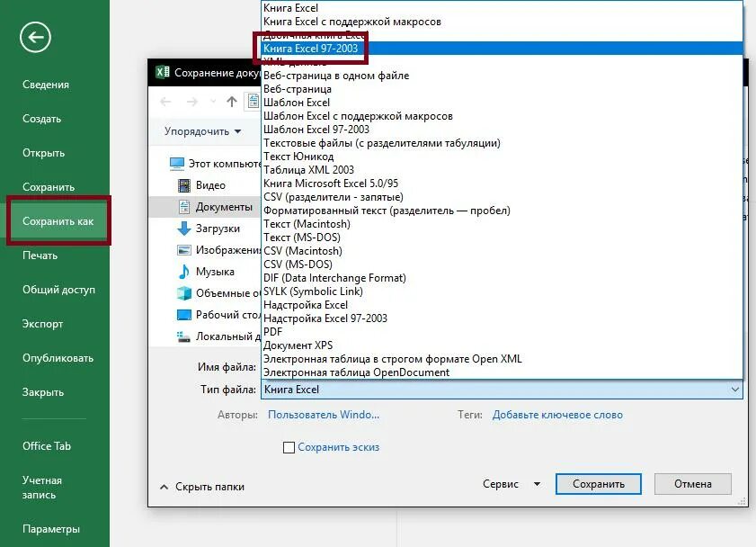Navigate back in the save dialog

(165, 102)
